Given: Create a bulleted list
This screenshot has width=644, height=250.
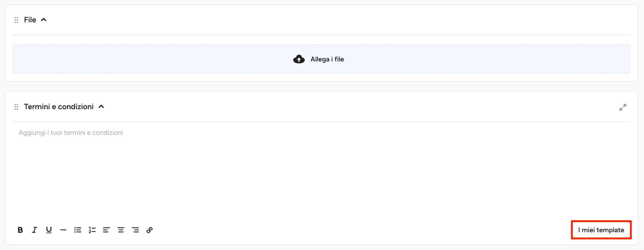Looking at the screenshot, I should point(78,230).
